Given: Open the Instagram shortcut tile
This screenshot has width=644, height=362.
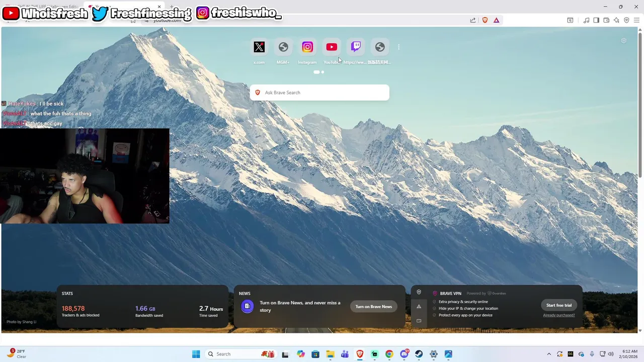Looking at the screenshot, I should (307, 47).
